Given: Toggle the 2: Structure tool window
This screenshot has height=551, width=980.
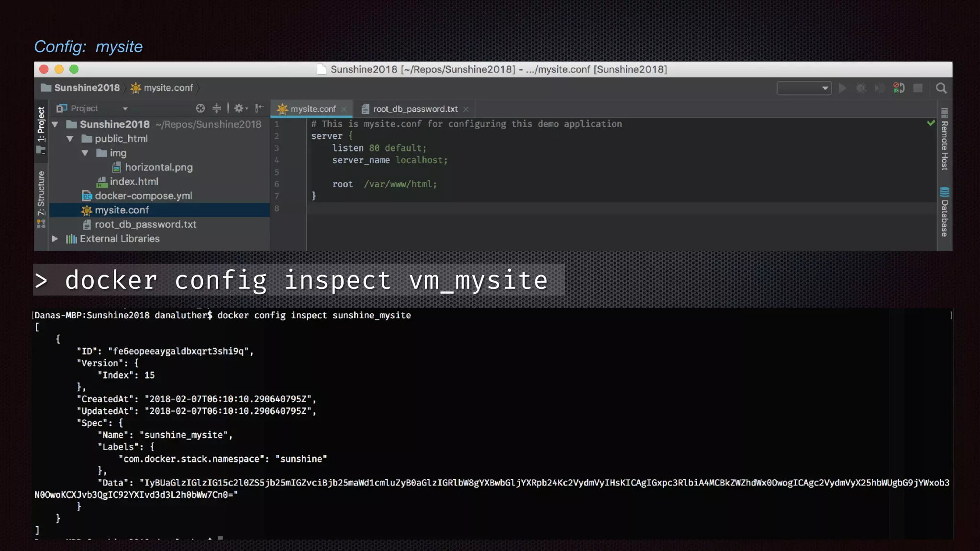Looking at the screenshot, I should 42,199.
